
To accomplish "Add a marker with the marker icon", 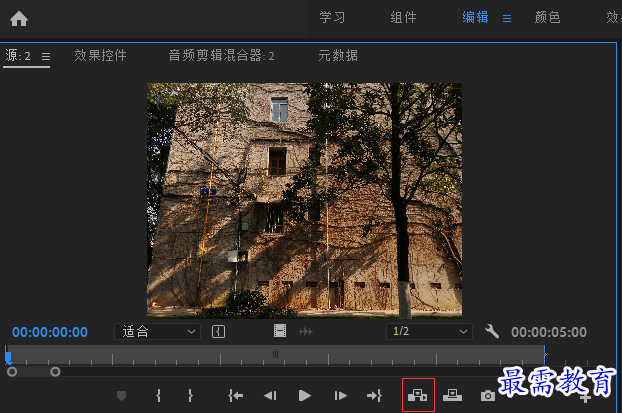I will tap(121, 396).
